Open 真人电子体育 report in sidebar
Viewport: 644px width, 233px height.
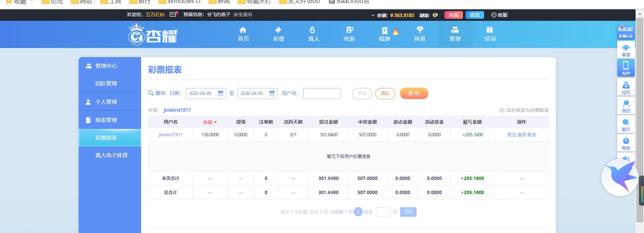point(111,155)
